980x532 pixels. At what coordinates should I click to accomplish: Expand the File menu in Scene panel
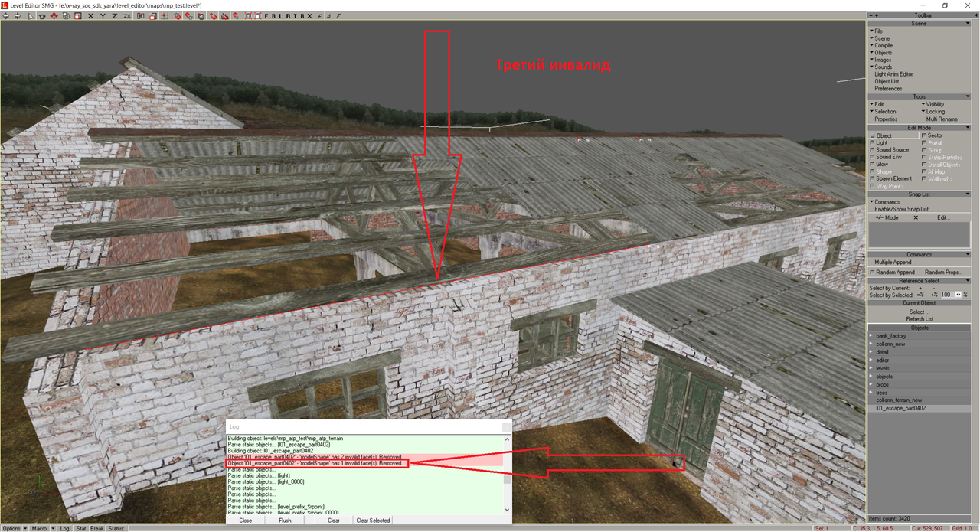pyautogui.click(x=877, y=31)
